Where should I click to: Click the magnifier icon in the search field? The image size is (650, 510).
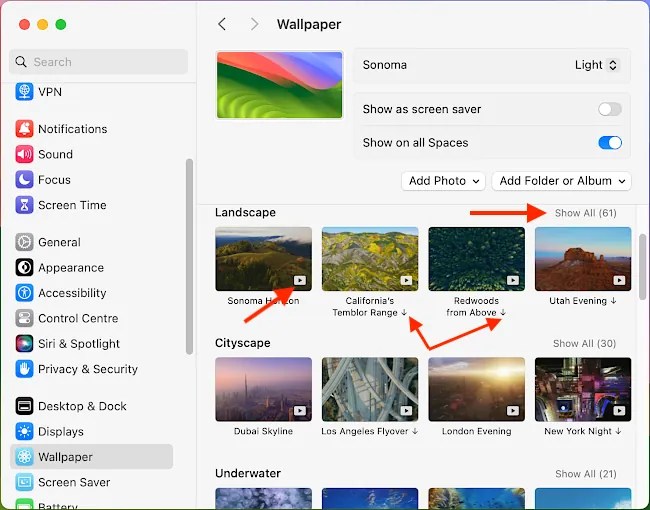coord(21,62)
